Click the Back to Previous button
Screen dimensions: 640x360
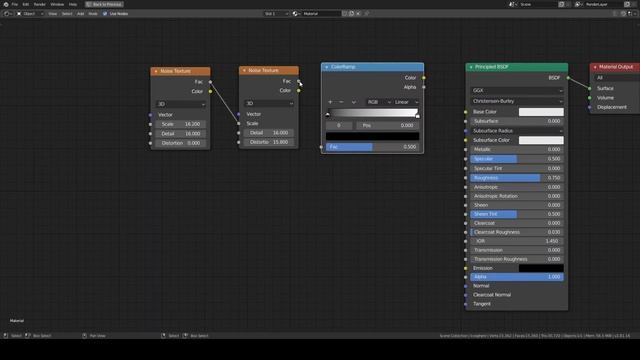coord(104,4)
